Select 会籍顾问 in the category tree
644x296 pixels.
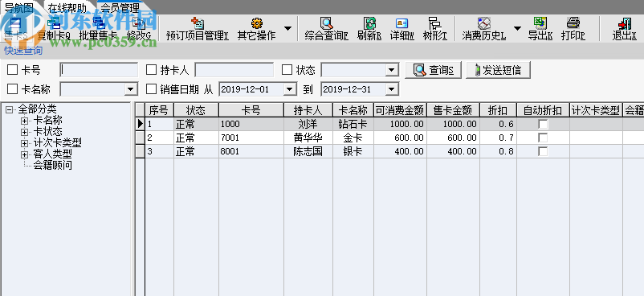53,166
